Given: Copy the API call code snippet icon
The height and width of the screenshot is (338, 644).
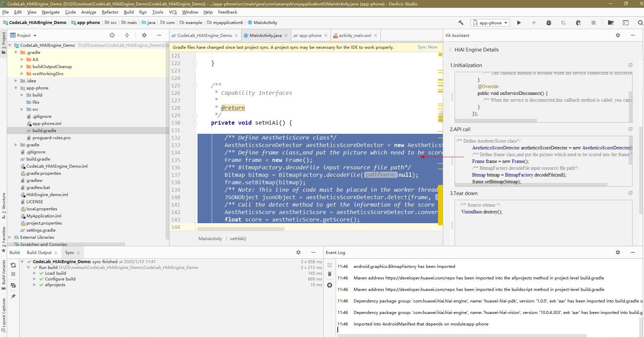Looking at the screenshot, I should 630,129.
